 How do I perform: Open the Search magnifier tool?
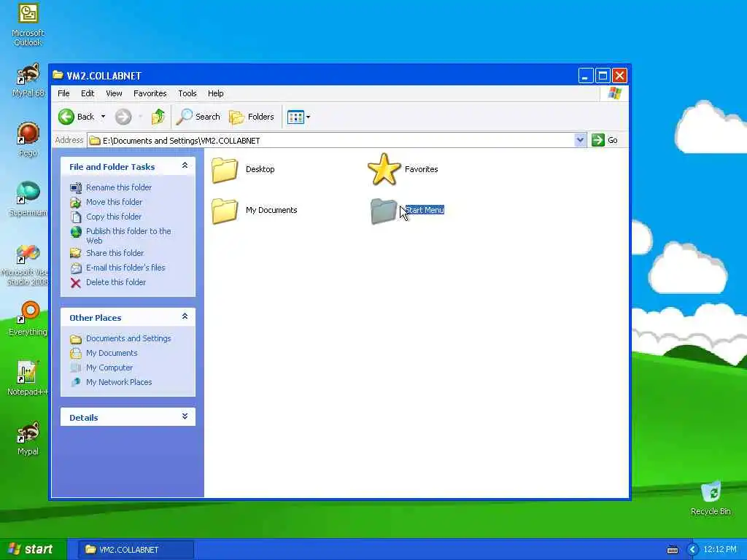click(198, 117)
